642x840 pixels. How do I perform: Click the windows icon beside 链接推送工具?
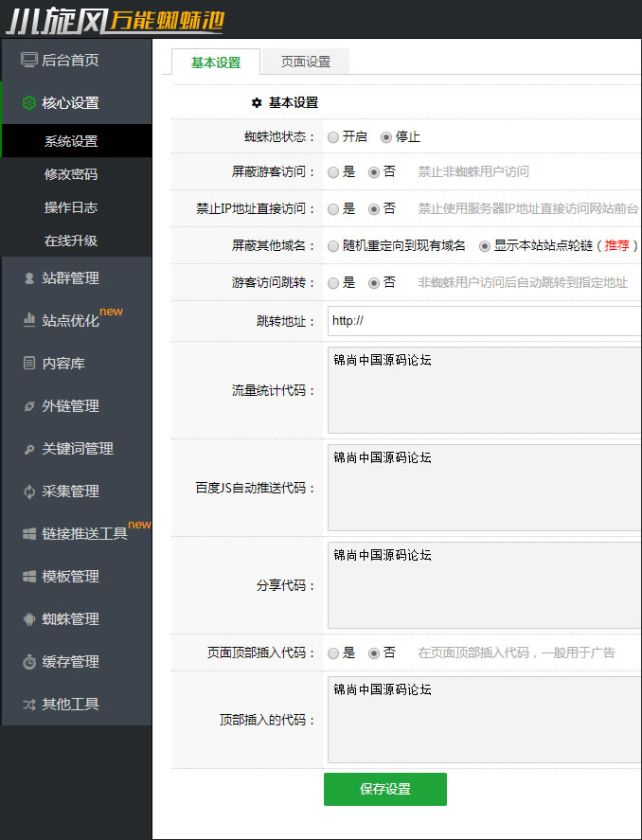[29, 533]
